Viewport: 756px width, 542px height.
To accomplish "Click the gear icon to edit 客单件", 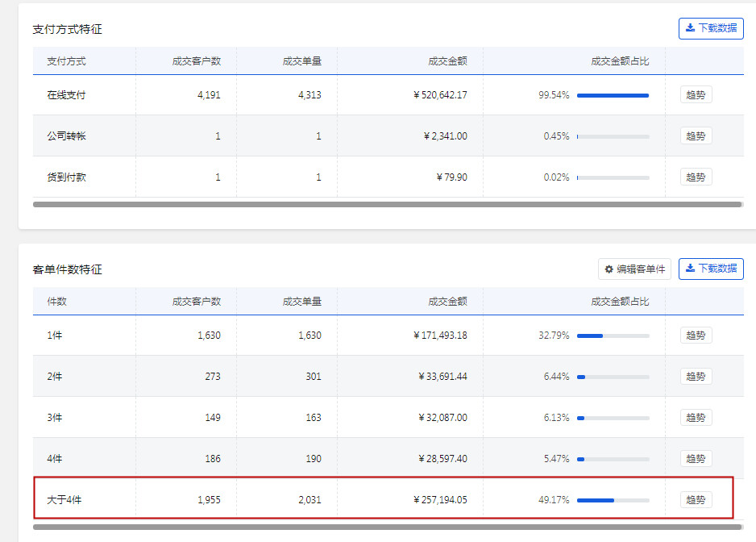I will [609, 269].
